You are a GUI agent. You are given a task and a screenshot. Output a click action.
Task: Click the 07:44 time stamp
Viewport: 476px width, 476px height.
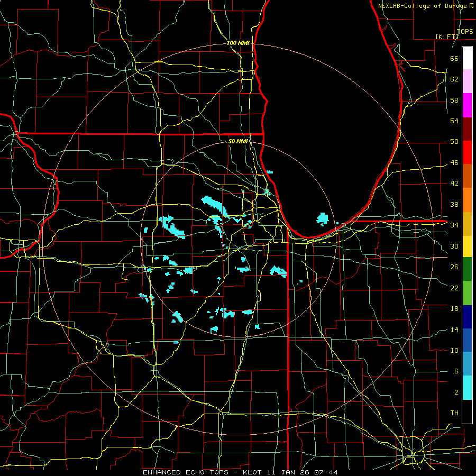(326, 472)
